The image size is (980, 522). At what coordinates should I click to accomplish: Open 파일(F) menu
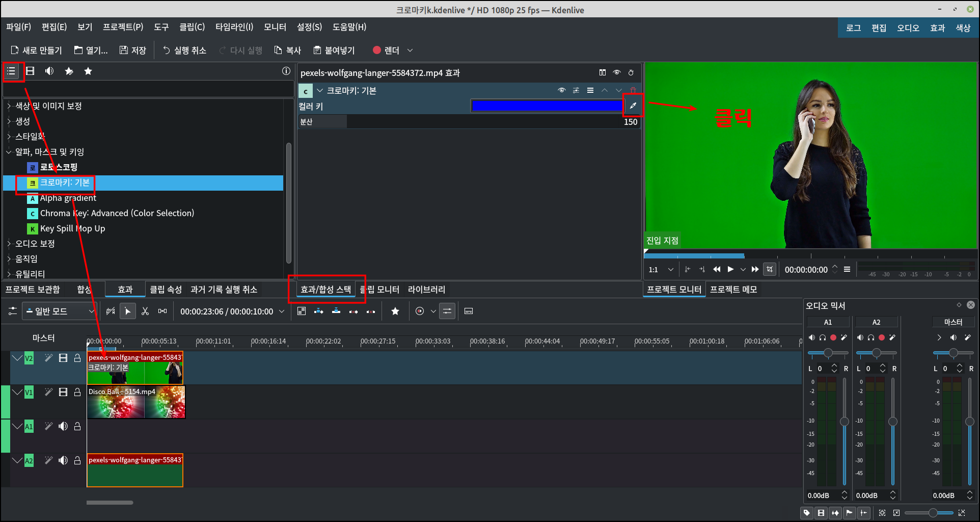(18, 27)
